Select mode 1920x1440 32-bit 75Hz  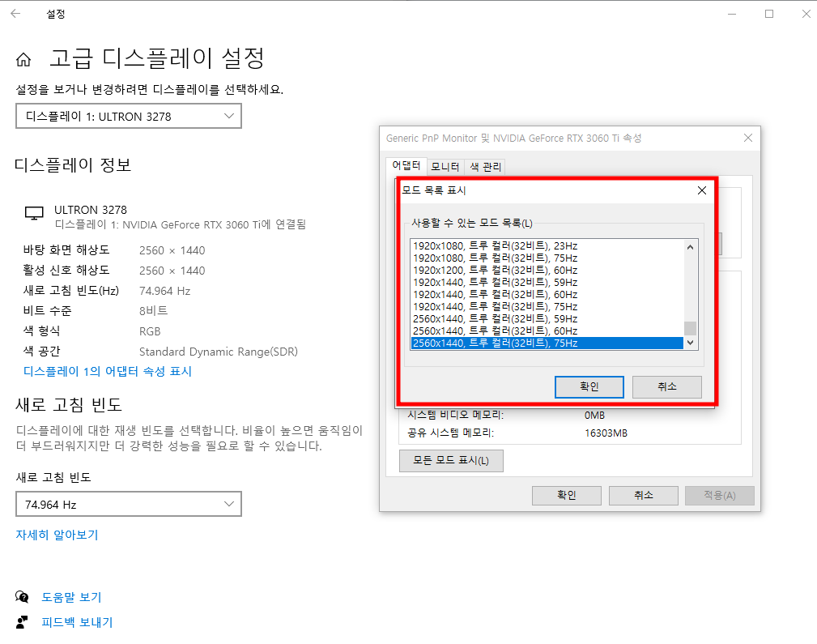coord(547,307)
